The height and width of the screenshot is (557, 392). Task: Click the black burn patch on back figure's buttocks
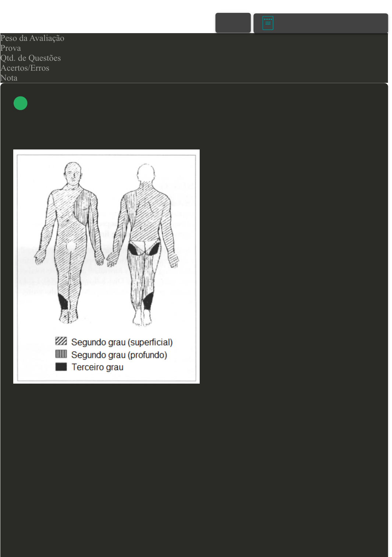tap(137, 250)
